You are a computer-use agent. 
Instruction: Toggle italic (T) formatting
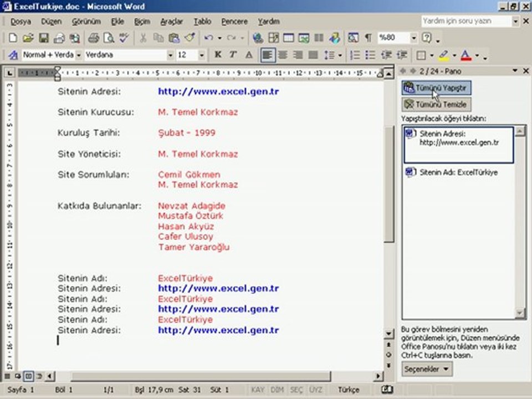point(233,55)
